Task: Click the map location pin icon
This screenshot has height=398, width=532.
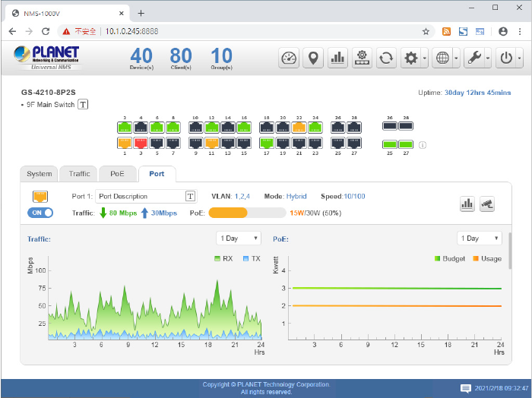Action: pos(313,58)
